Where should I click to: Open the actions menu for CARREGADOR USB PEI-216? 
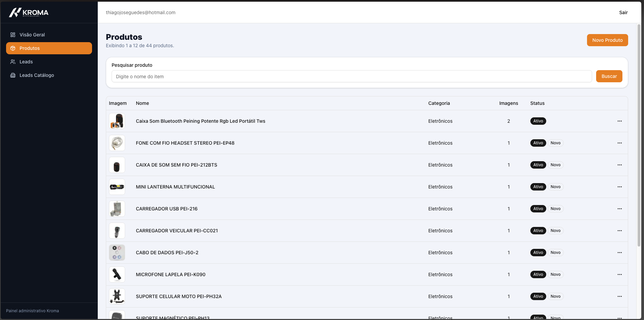(x=619, y=209)
